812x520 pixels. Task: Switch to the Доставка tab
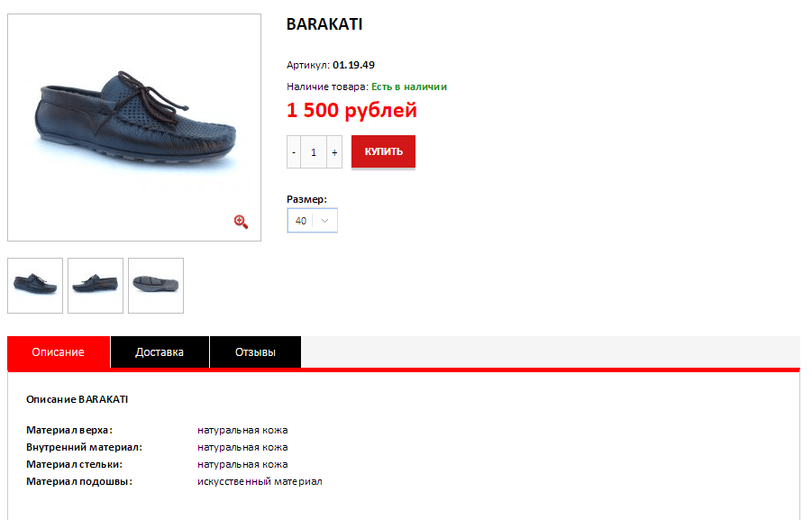click(160, 352)
